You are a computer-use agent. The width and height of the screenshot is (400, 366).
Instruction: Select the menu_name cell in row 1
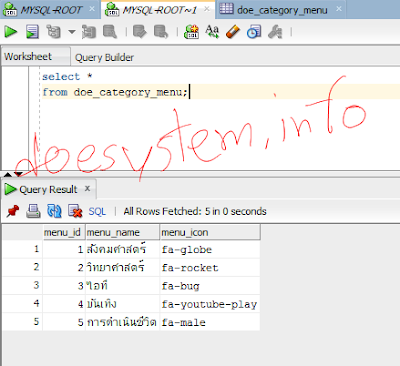pos(123,249)
